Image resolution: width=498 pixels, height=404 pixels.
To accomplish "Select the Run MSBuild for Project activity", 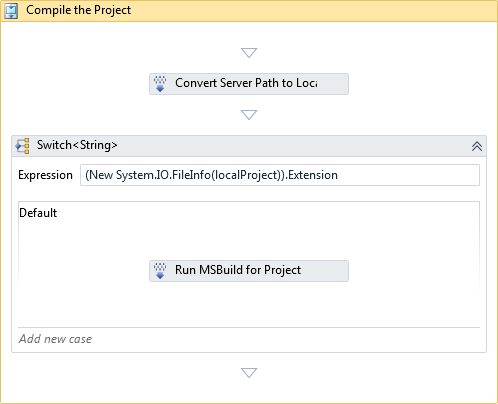I will [x=249, y=271].
